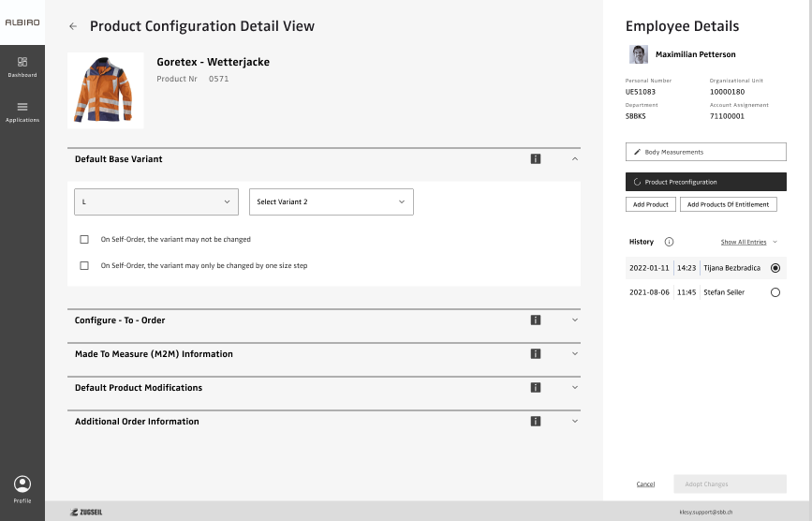Open the Dashboard from the sidebar
The image size is (812, 521).
22,67
